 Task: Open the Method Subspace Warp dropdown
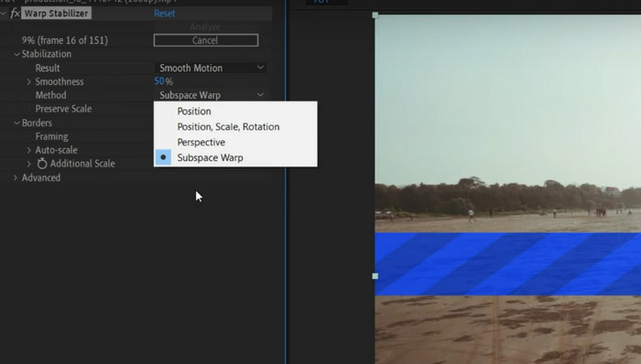point(211,95)
